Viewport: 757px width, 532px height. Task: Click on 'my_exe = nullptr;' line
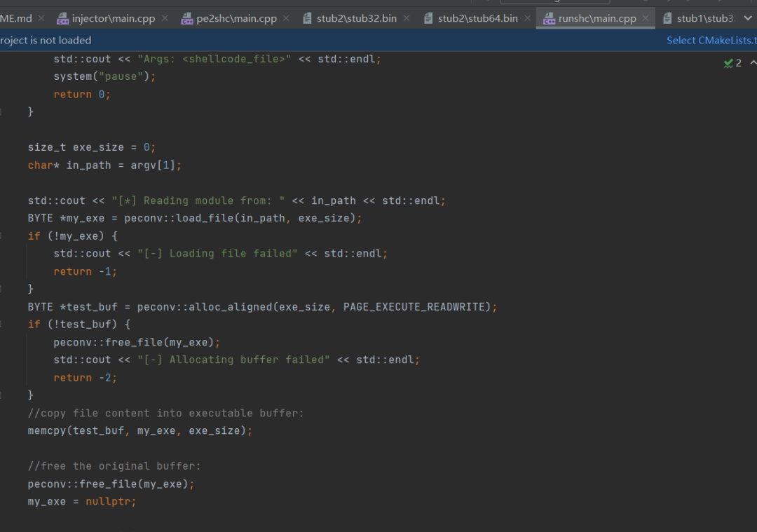82,502
